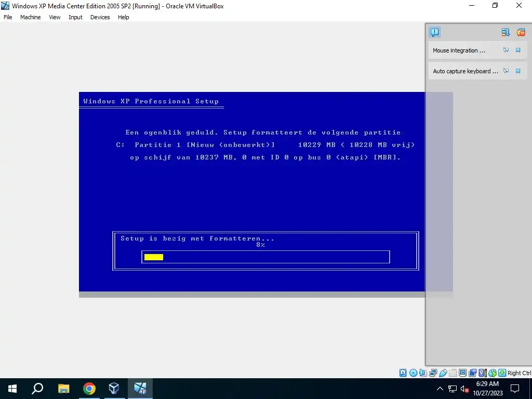Click the 'C: Partitie 1 [Nieuw (onbewerkt)]' line
Image resolution: width=532 pixels, height=399 pixels.
pyautogui.click(x=265, y=145)
